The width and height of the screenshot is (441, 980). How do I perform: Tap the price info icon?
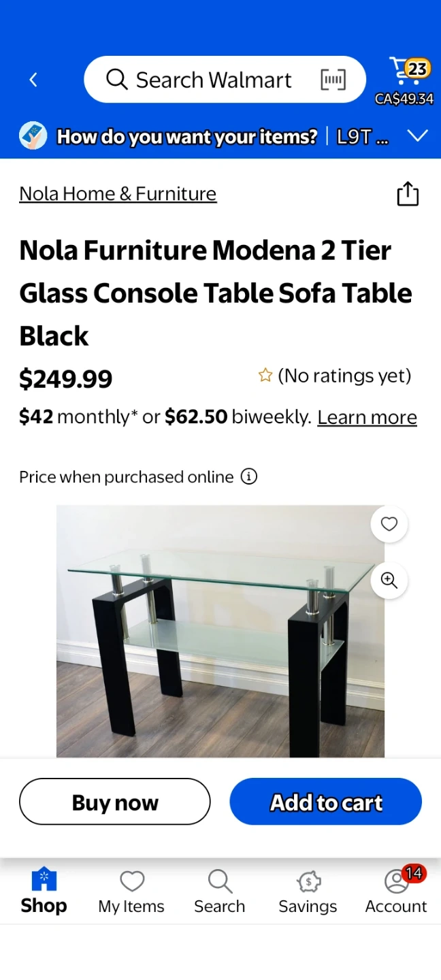[250, 476]
